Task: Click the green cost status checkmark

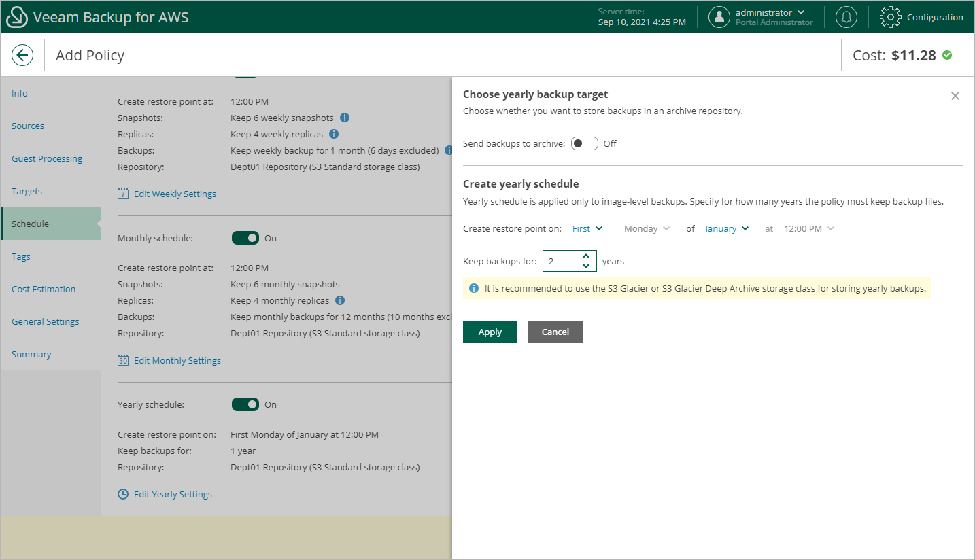Action: (947, 55)
